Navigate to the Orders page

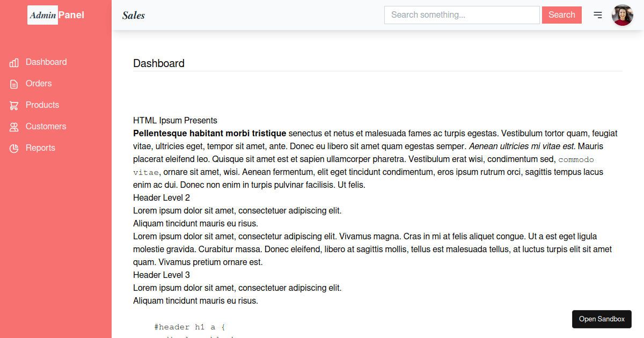tap(39, 84)
